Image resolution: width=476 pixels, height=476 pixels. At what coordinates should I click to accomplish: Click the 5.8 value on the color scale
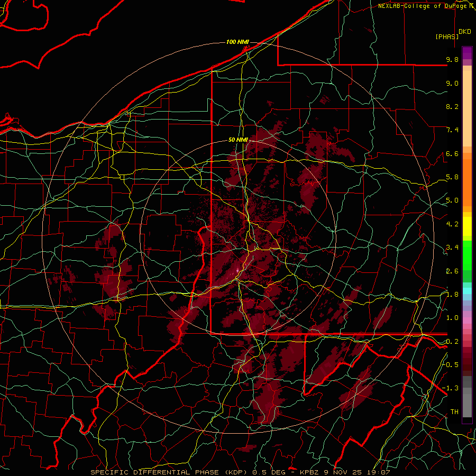tap(452, 177)
